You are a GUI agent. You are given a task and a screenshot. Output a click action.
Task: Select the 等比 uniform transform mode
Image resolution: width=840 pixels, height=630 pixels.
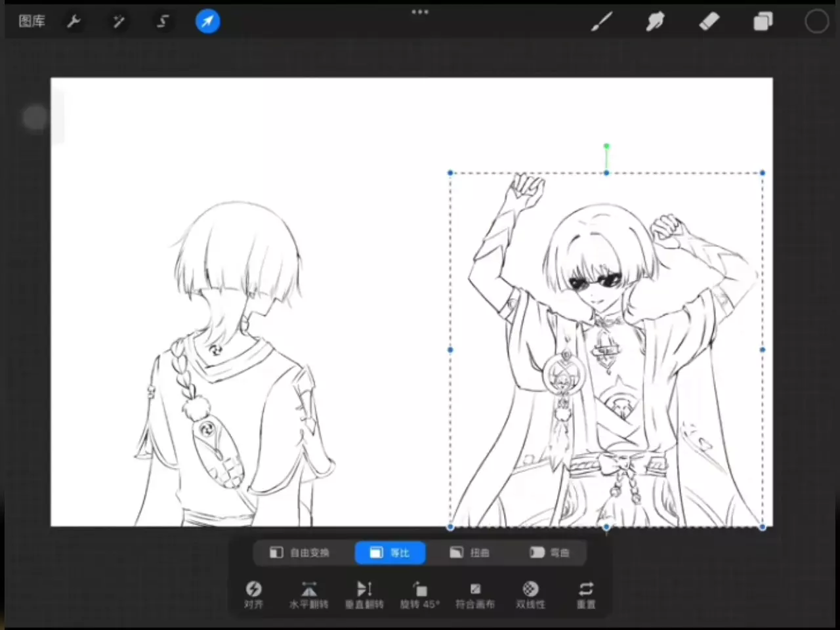390,553
